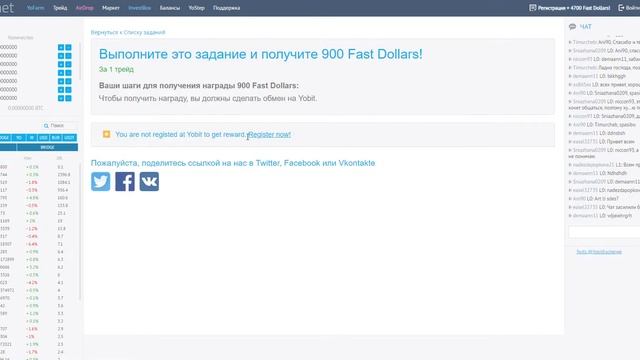Switch to the USDT market tab
Viewport: 640px width, 360px height.
coord(69,138)
